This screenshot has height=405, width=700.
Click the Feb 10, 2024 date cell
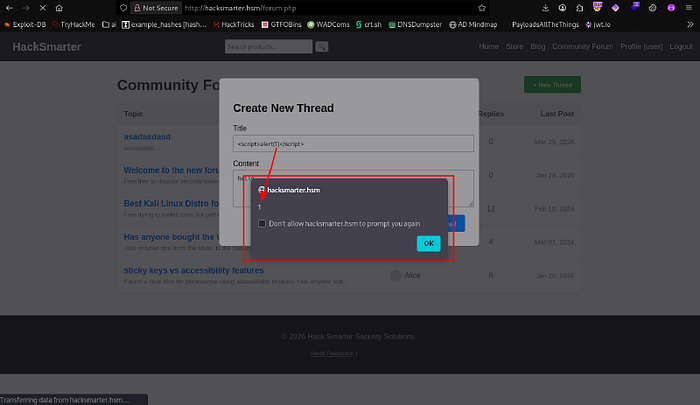554,209
